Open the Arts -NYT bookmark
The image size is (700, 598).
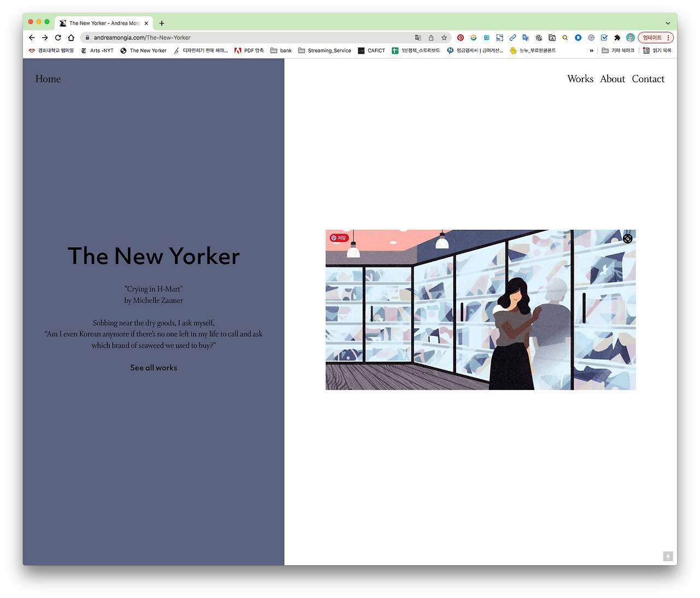[97, 50]
